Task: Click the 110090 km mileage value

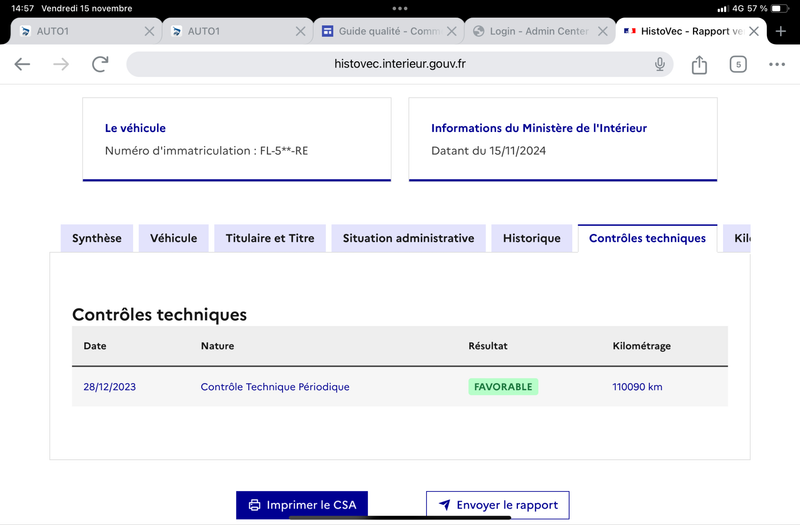Action: pyautogui.click(x=637, y=387)
